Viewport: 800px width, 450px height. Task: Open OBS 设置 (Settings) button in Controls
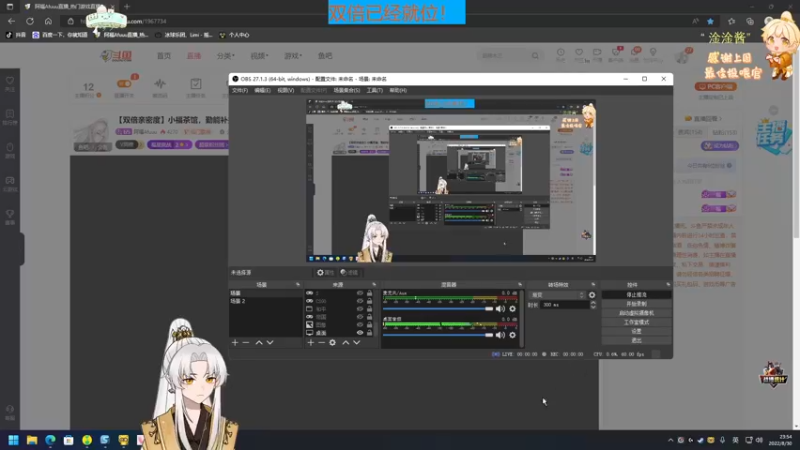click(x=636, y=331)
